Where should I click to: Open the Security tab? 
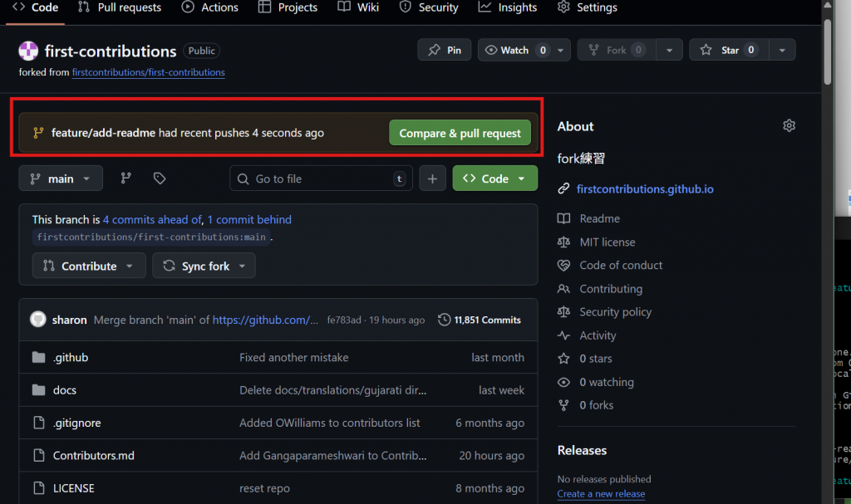(429, 7)
